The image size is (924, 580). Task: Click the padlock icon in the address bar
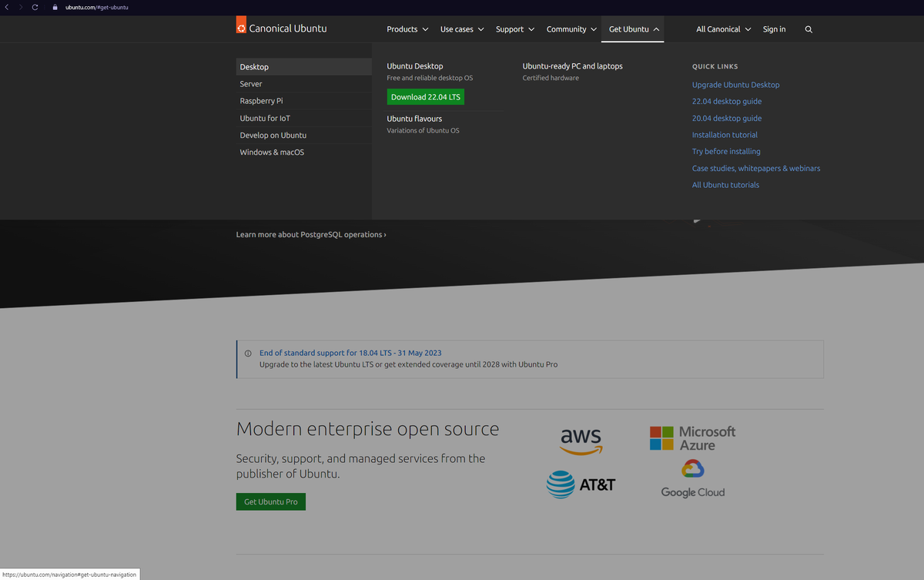click(54, 7)
